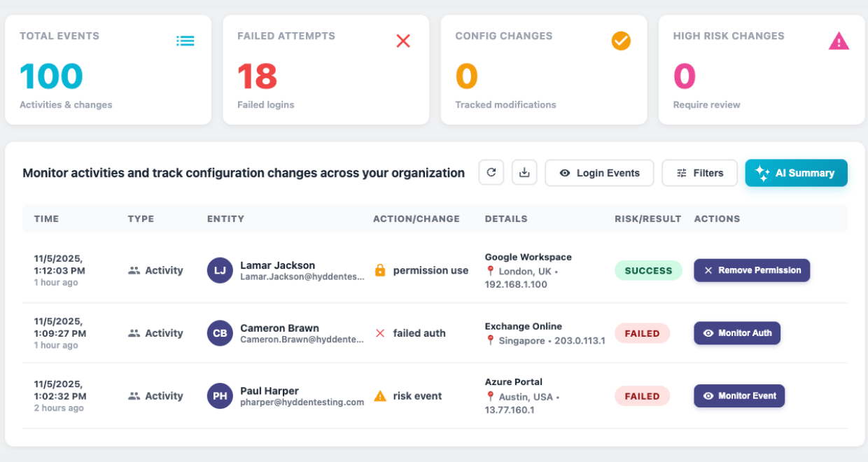The height and width of the screenshot is (462, 868).
Task: Click the PH avatar for Paul Harper
Action: point(220,396)
